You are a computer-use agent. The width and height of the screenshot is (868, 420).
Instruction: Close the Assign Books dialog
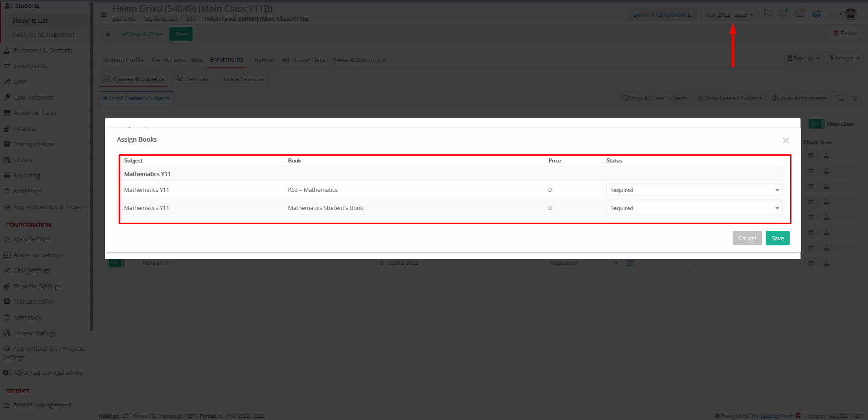tap(786, 141)
